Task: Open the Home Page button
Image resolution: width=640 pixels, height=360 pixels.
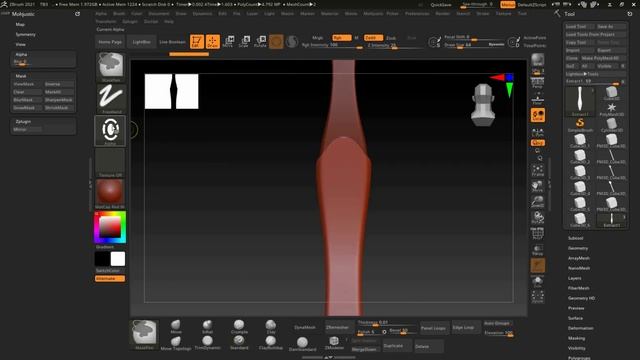Action: [110, 42]
